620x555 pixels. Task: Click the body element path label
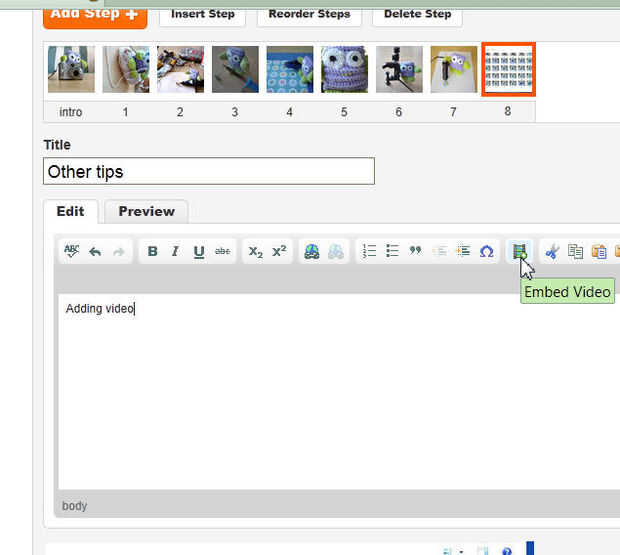tap(74, 506)
